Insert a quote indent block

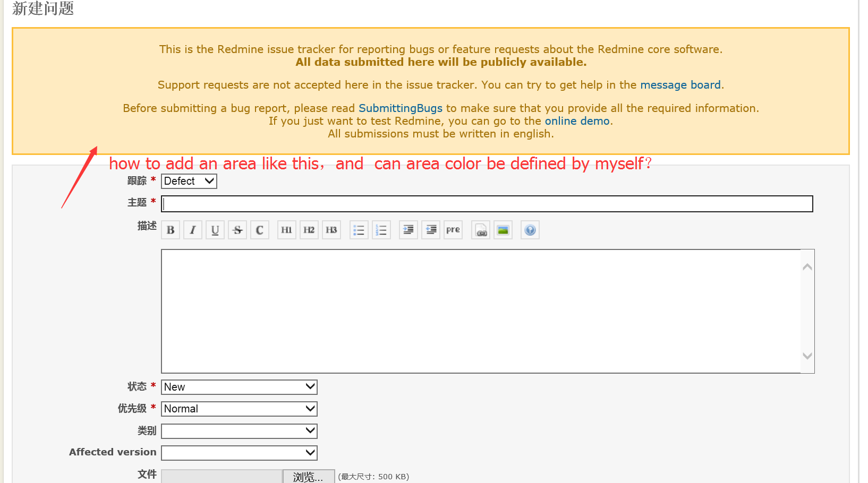click(x=409, y=230)
